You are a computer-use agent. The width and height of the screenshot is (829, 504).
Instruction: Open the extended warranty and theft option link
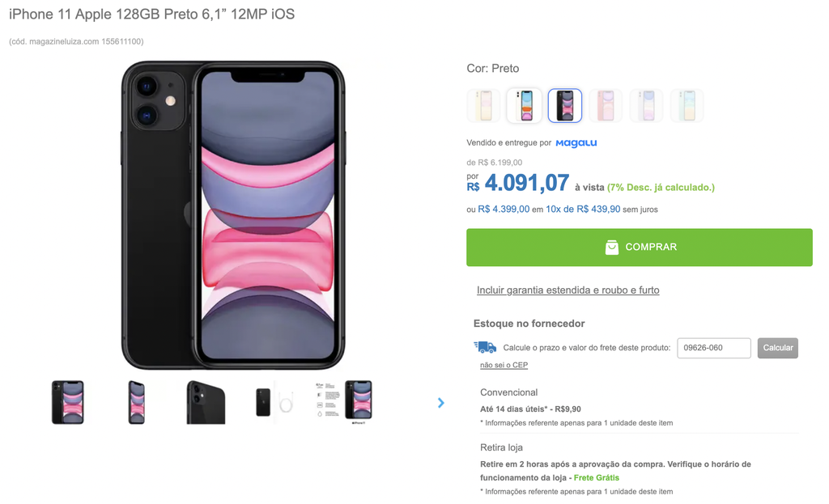pos(568,290)
